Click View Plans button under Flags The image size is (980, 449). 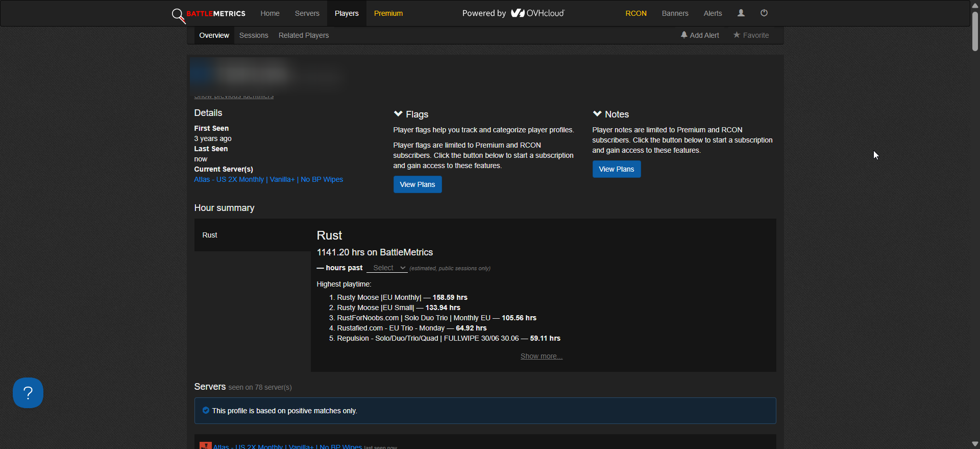click(418, 184)
